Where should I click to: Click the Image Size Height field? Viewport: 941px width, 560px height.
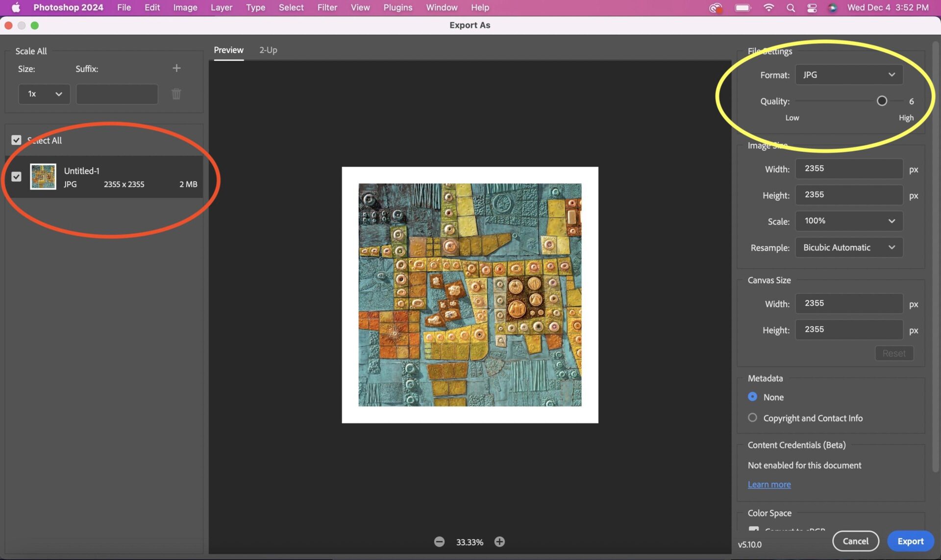pyautogui.click(x=849, y=195)
